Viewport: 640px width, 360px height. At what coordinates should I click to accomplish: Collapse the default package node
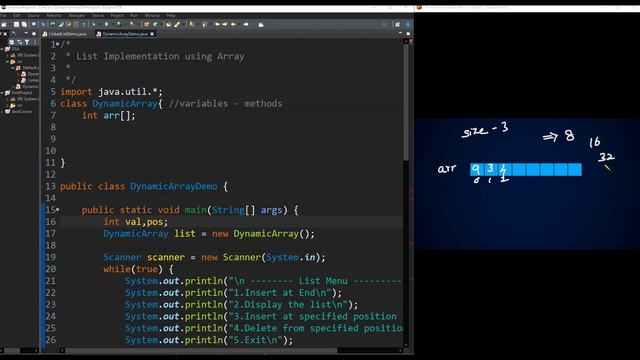13,68
